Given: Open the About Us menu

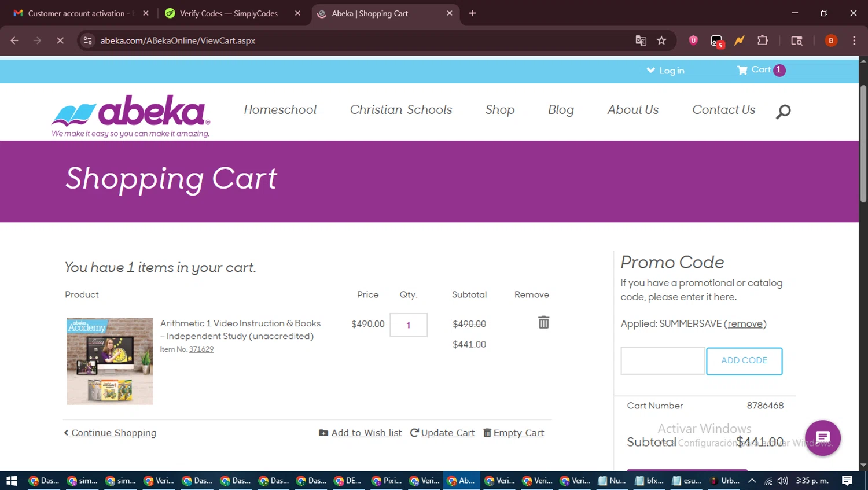Looking at the screenshot, I should [x=633, y=110].
